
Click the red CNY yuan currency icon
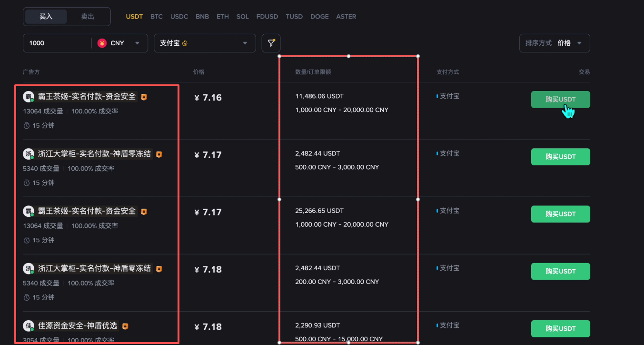(x=102, y=43)
